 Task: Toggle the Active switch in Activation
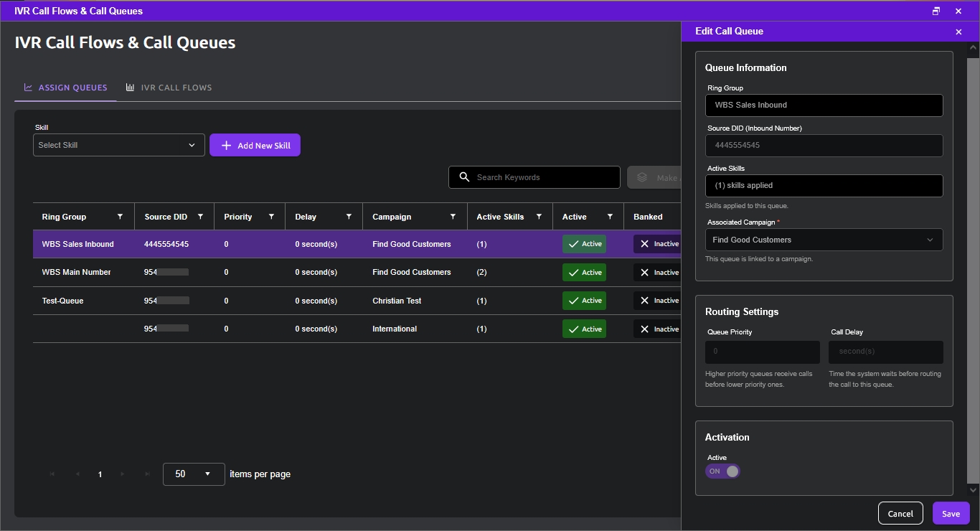coord(722,471)
